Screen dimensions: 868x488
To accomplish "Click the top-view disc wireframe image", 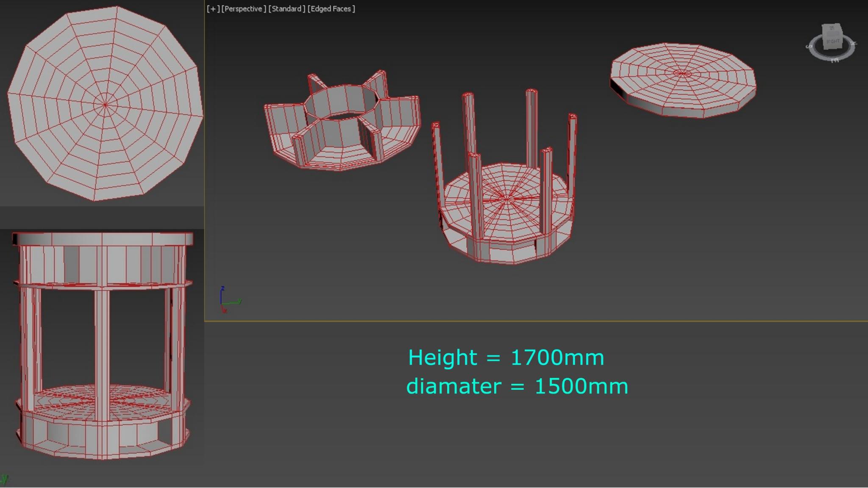I will tap(105, 104).
